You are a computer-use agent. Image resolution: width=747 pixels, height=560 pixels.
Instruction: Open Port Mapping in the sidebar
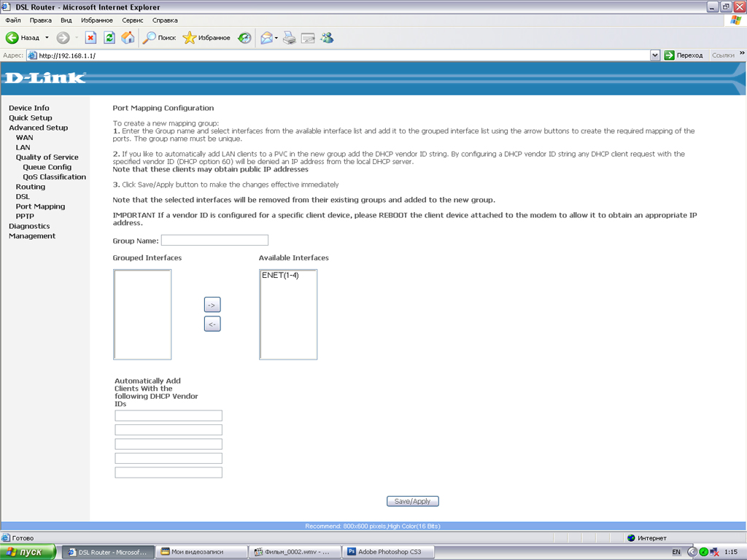pyautogui.click(x=40, y=206)
